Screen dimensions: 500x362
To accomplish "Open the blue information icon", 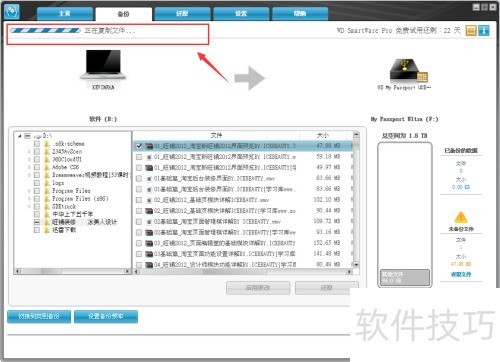I will (x=484, y=31).
